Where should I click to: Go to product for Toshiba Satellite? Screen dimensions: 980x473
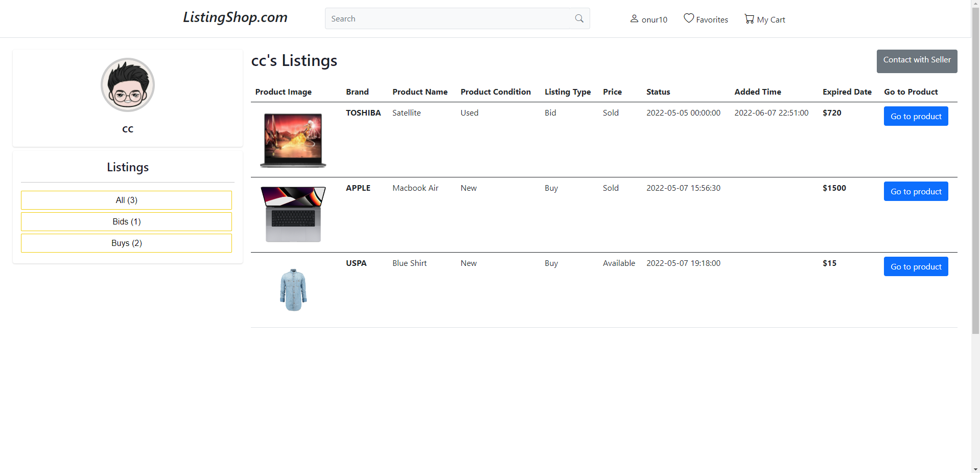click(916, 116)
